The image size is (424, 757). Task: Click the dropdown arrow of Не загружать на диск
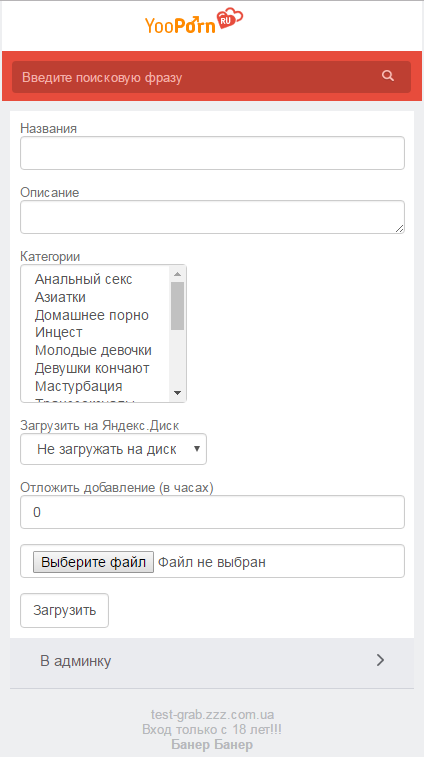point(197,449)
